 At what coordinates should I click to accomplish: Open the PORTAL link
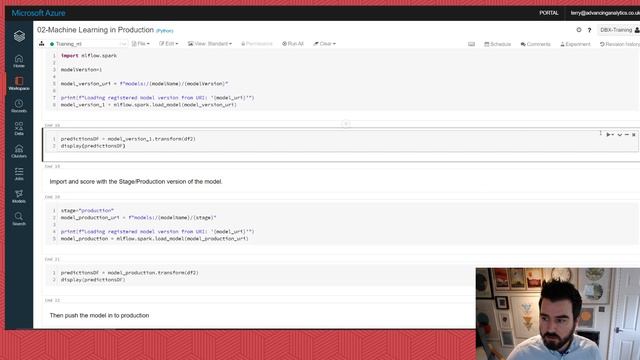point(549,13)
